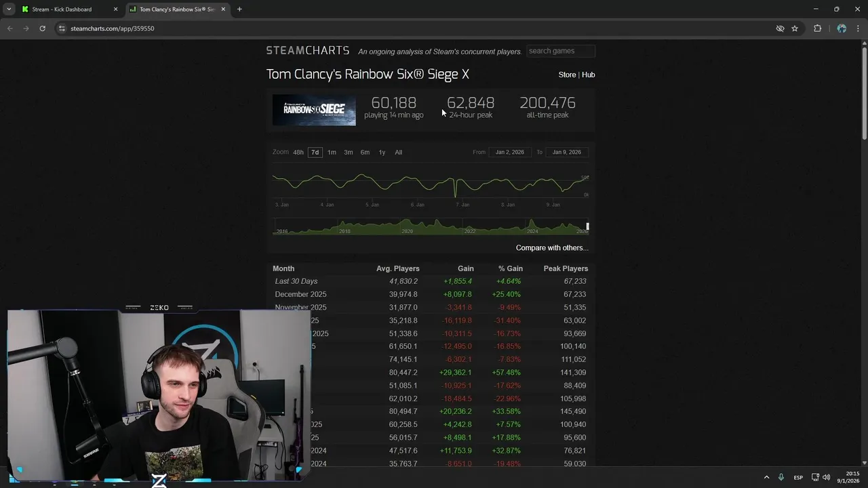Open Chrome's three-dot menu
Viewport: 868px width, 488px height.
(857, 28)
